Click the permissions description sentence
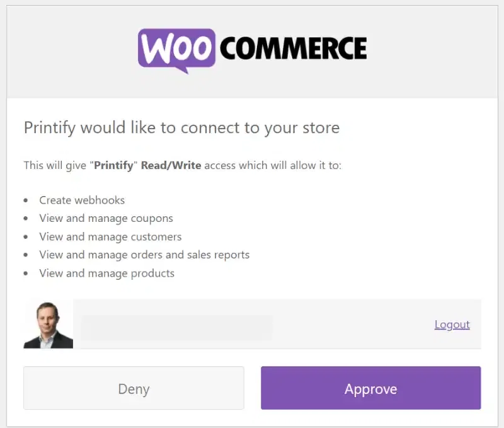This screenshot has width=504, height=428. [182, 165]
